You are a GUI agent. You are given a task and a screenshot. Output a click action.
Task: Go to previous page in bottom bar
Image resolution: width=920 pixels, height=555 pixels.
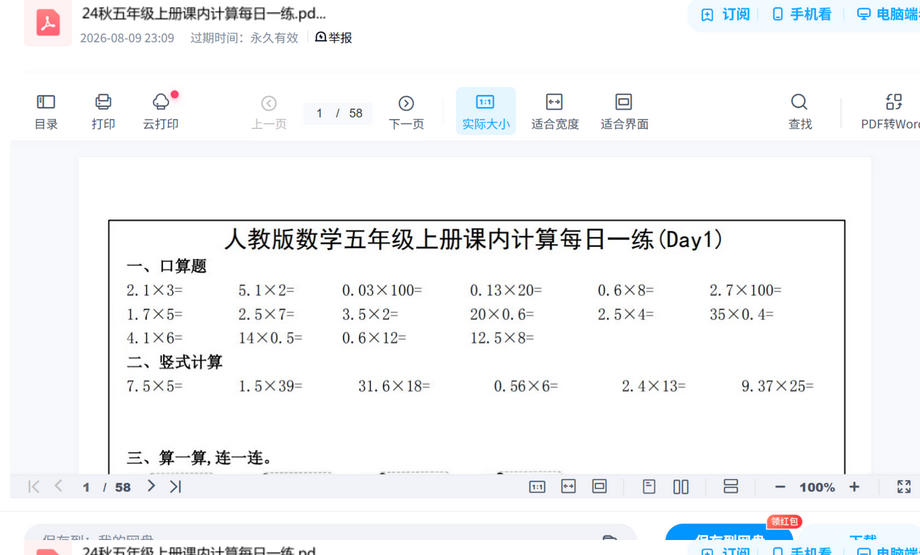58,486
